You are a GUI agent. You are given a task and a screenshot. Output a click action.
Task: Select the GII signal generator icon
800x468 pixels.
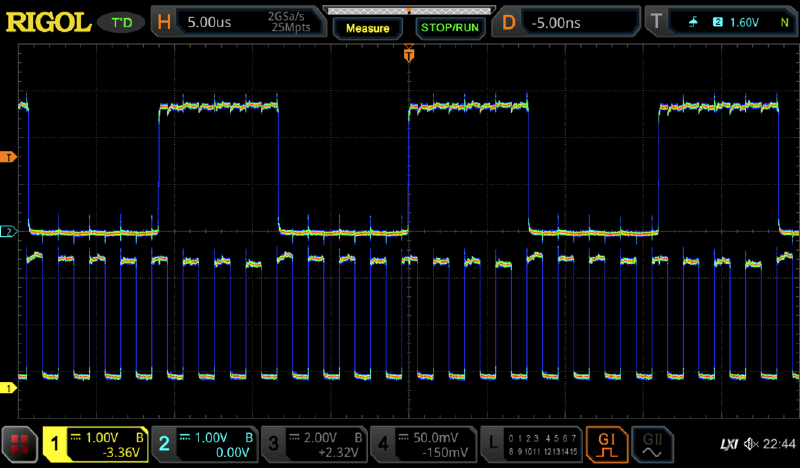pyautogui.click(x=653, y=444)
